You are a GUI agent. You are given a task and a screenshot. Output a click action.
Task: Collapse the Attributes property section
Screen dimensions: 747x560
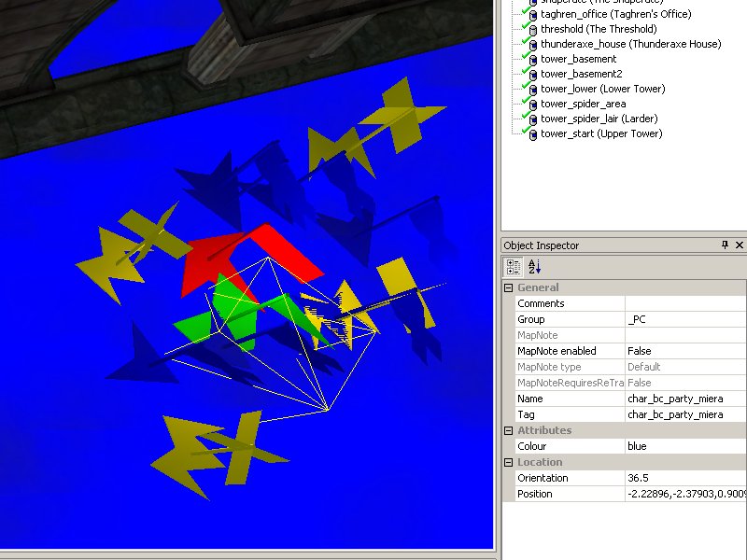(509, 430)
